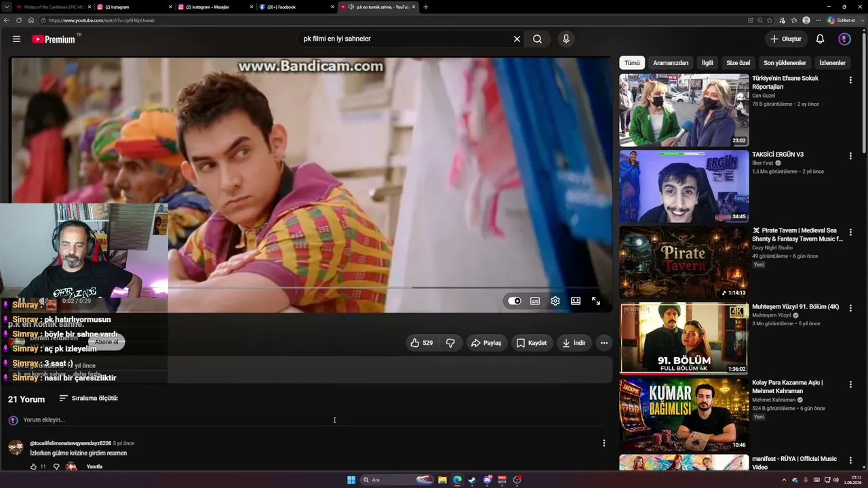
Task: Clear the search box text
Action: [517, 39]
